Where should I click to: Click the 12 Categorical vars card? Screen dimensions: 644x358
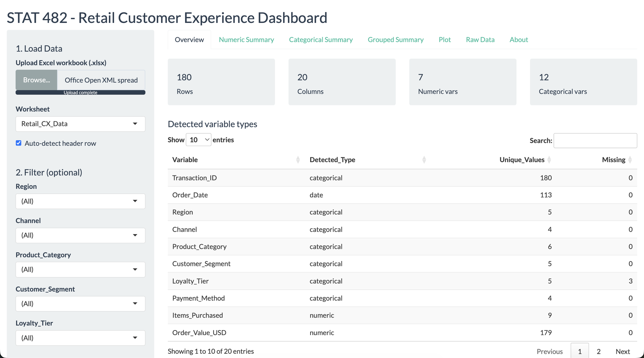tap(584, 82)
